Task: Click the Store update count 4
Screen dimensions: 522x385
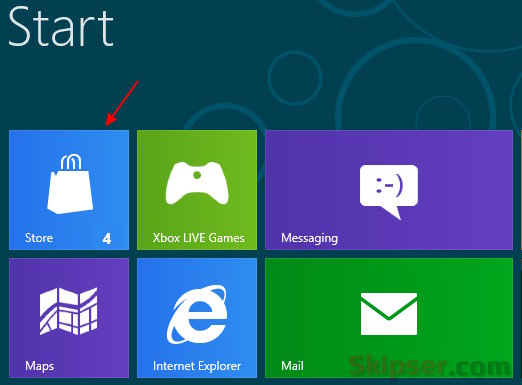Action: point(107,238)
